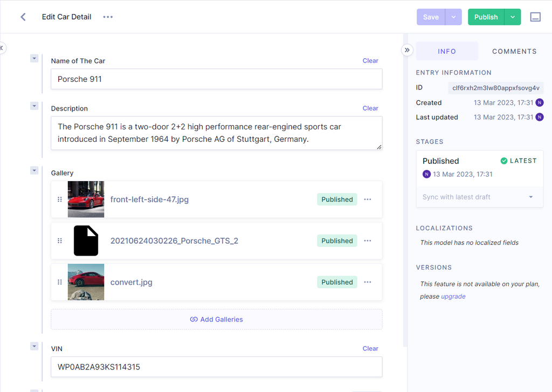The width and height of the screenshot is (552, 392).
Task: Click user avatar next to Last updated date
Action: pos(539,117)
